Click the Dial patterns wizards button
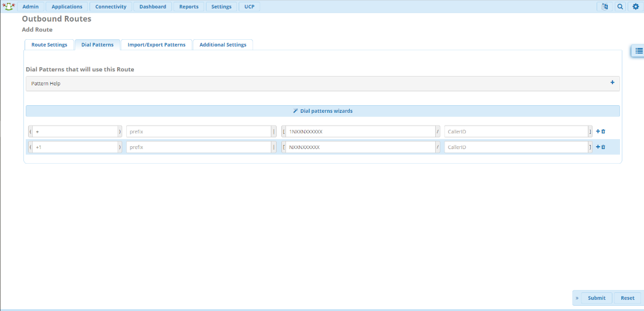644x311 pixels. click(x=322, y=110)
